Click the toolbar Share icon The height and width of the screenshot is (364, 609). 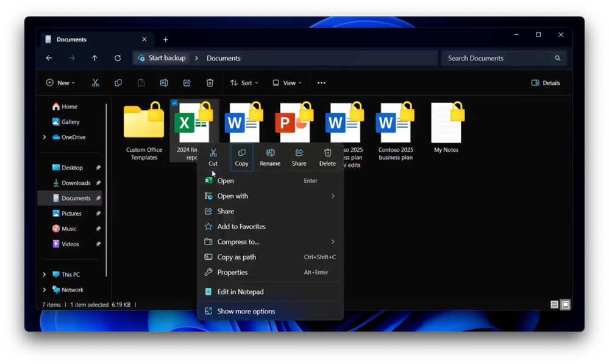pyautogui.click(x=187, y=83)
